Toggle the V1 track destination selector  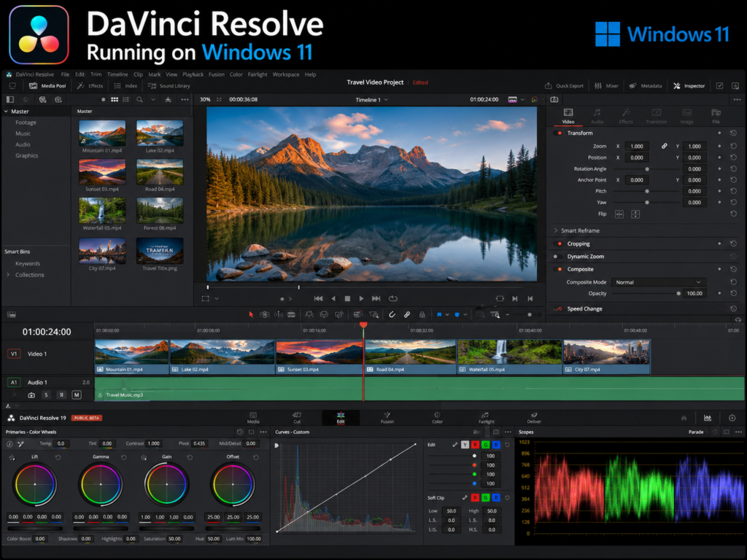(14, 354)
